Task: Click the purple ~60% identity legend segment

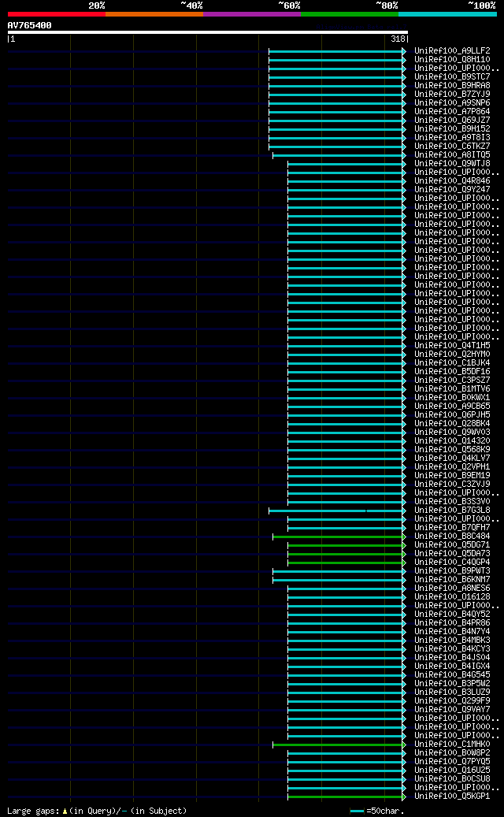Action: 252,14
